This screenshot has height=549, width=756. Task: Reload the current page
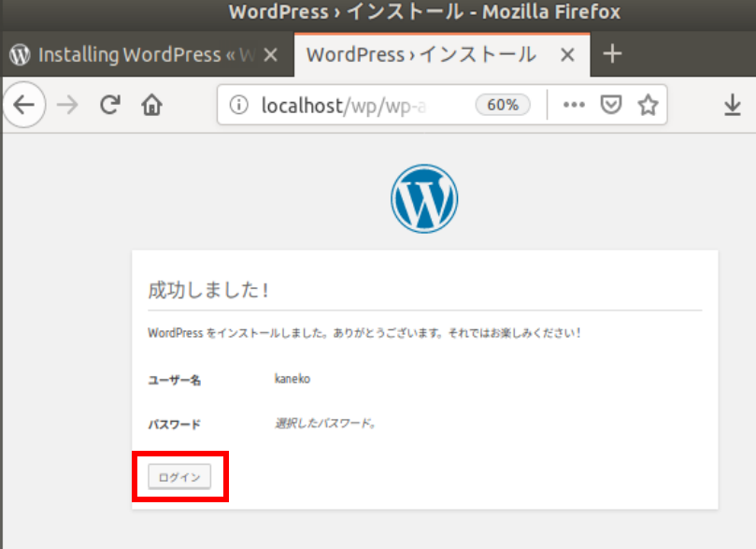coord(110,105)
